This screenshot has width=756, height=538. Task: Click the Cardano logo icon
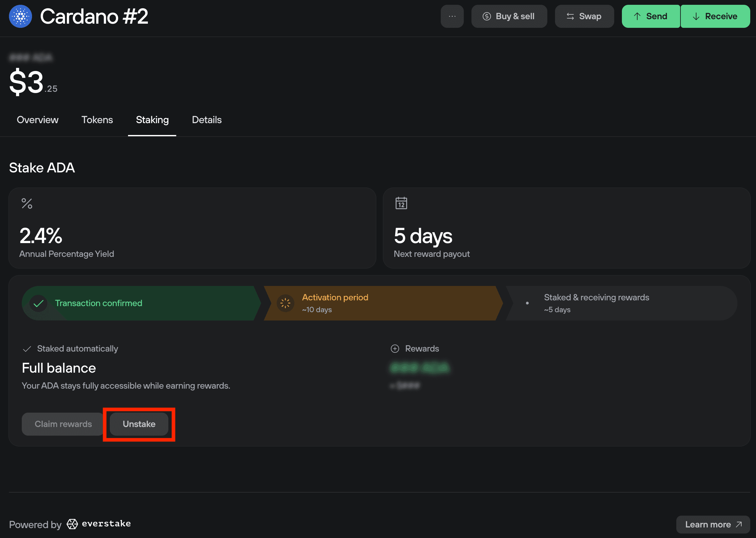pyautogui.click(x=20, y=16)
